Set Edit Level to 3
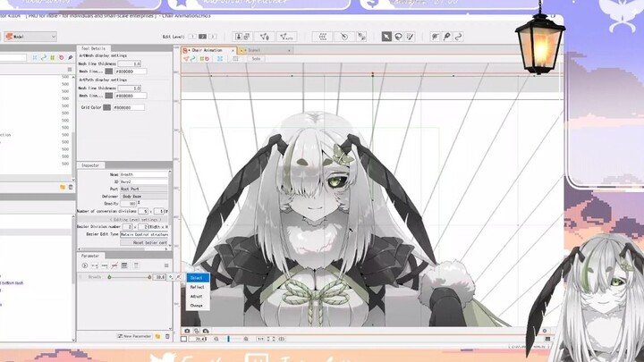Viewport: 644px width, 362px height. point(213,37)
